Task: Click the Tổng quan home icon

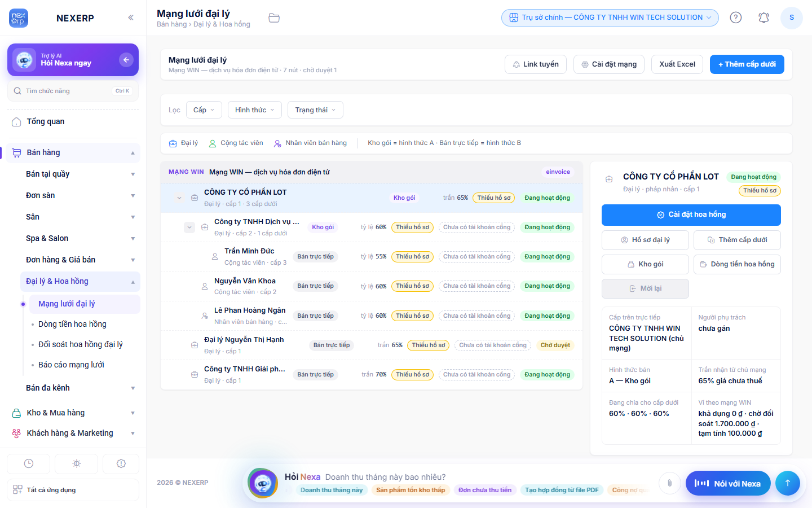Action: 17,122
